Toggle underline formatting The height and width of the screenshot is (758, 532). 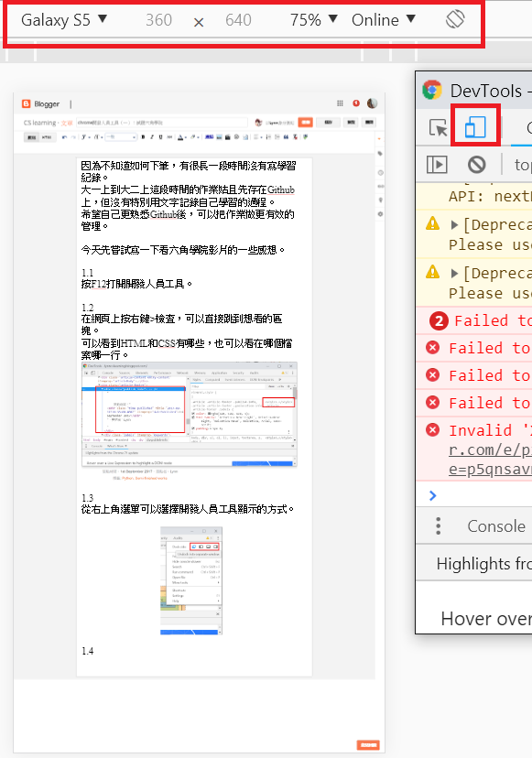[x=160, y=136]
